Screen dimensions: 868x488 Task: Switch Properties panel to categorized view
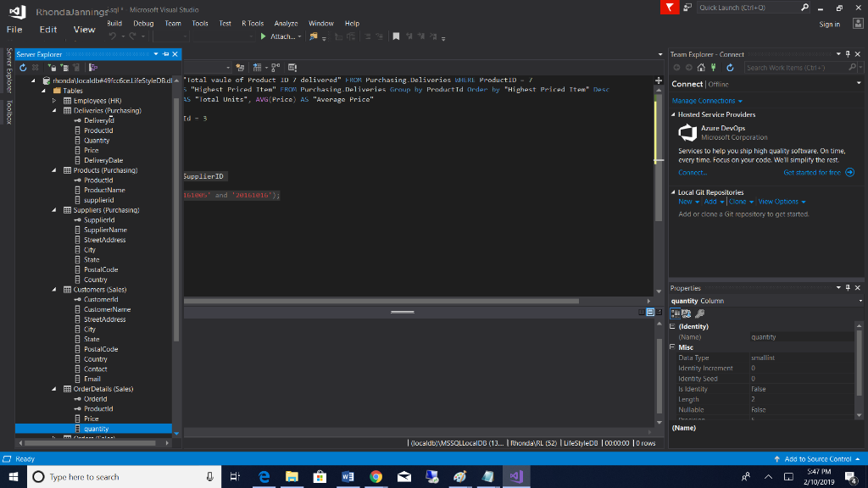[x=673, y=314]
